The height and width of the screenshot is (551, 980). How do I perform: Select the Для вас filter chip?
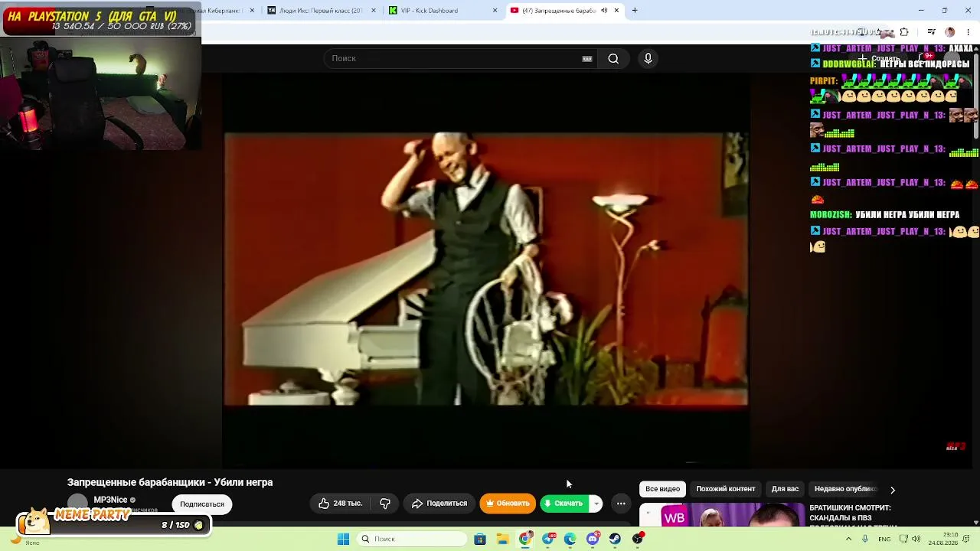785,489
